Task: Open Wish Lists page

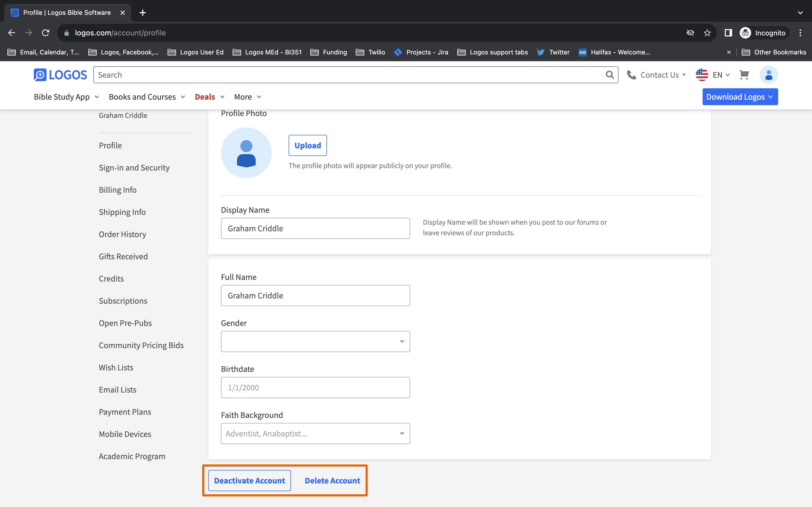Action: click(116, 367)
